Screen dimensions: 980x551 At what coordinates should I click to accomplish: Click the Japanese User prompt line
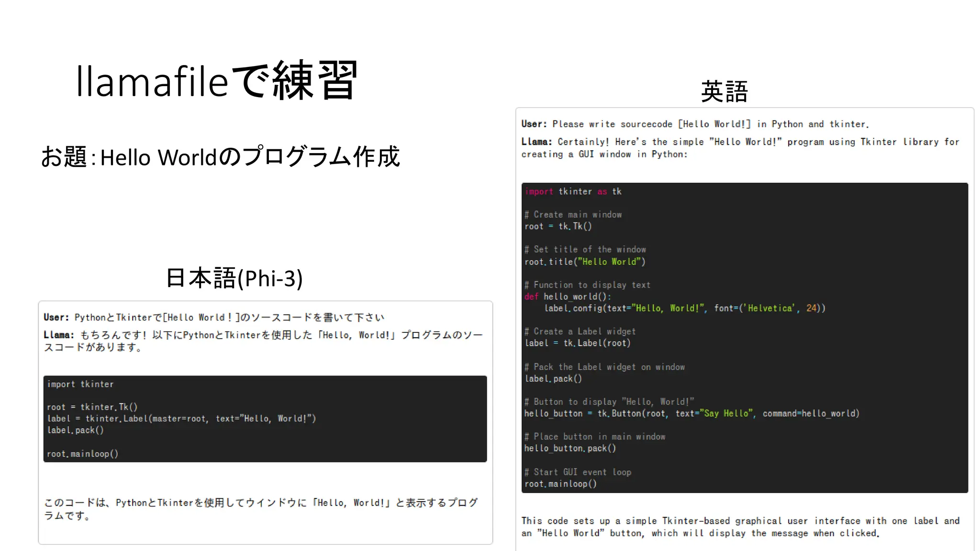[214, 317]
